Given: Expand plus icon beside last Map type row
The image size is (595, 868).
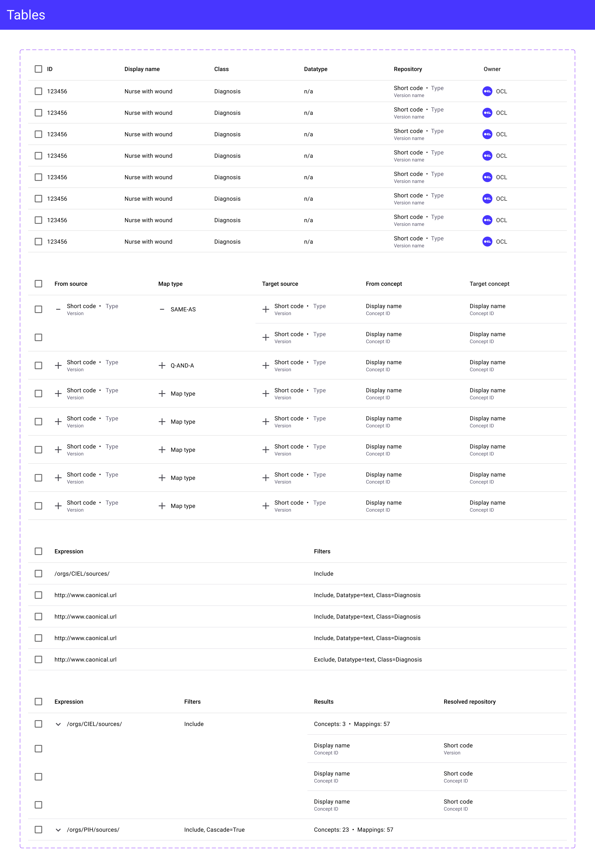Looking at the screenshot, I should [x=162, y=506].
